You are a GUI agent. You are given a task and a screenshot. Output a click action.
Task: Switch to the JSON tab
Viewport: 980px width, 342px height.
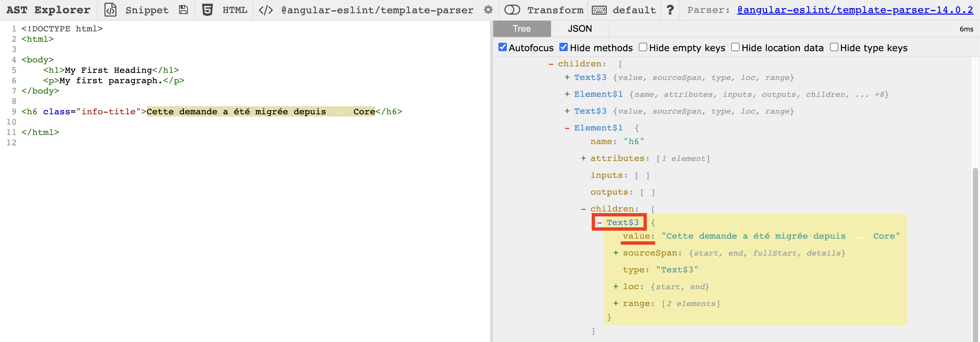click(580, 29)
